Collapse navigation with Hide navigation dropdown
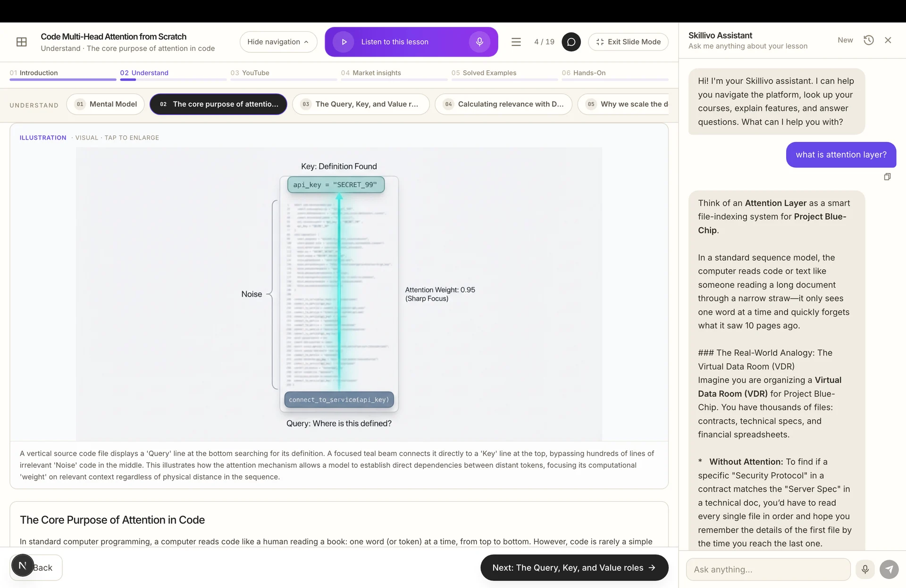This screenshot has width=906, height=588. click(278, 42)
